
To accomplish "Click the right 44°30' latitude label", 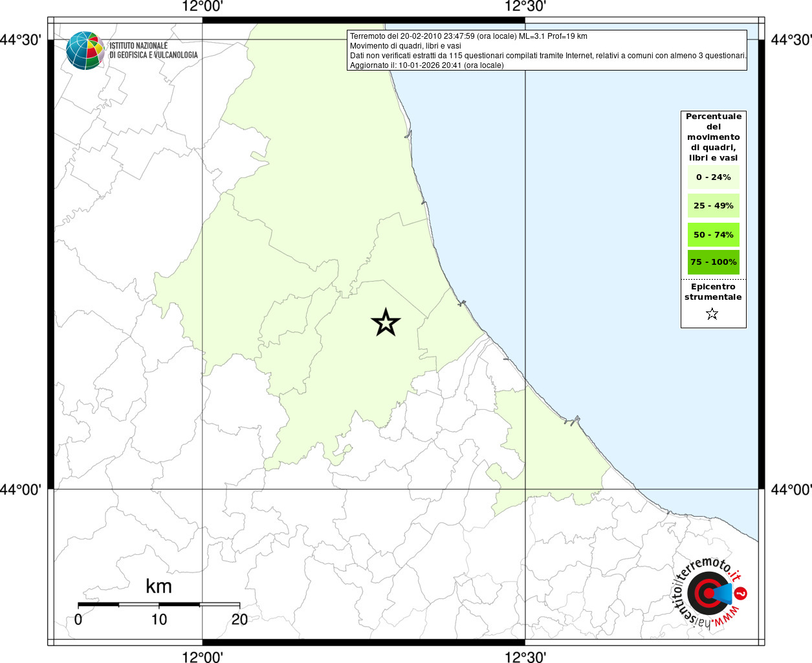I will [791, 40].
